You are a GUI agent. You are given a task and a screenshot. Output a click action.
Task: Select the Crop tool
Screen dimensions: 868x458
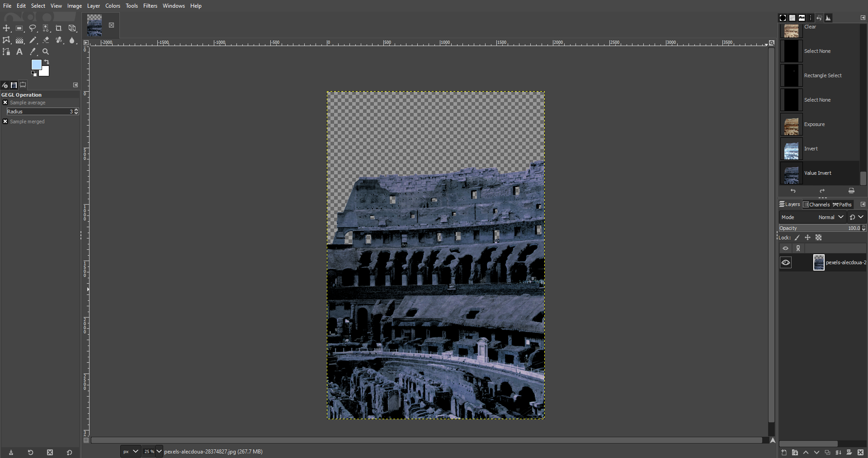tap(59, 28)
